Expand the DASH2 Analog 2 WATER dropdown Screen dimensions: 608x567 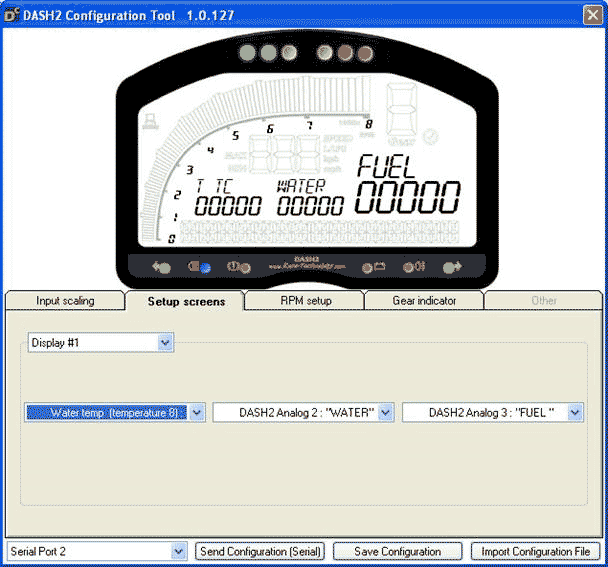click(386, 412)
